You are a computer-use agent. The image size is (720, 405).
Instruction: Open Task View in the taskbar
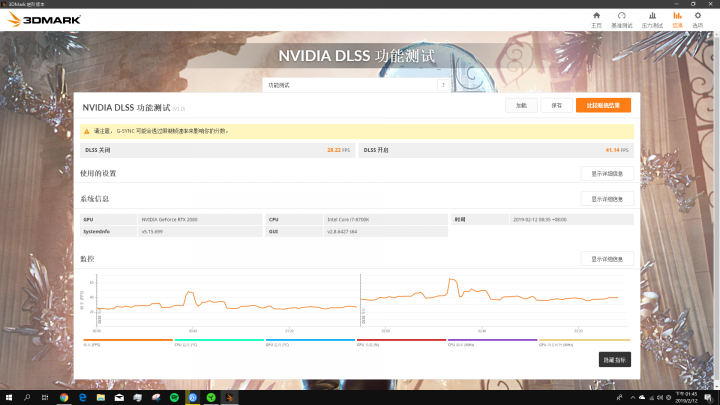point(45,397)
